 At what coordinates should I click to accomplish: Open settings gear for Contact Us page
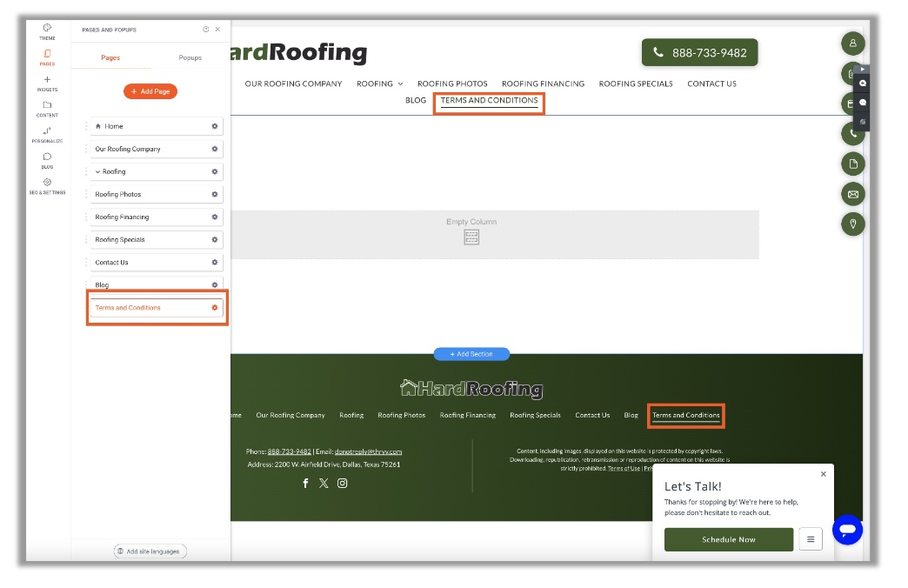214,262
